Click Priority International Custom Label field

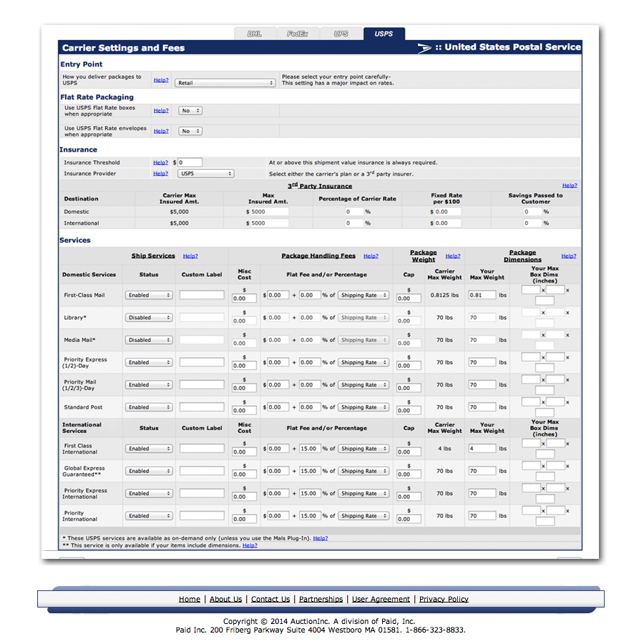pyautogui.click(x=202, y=515)
